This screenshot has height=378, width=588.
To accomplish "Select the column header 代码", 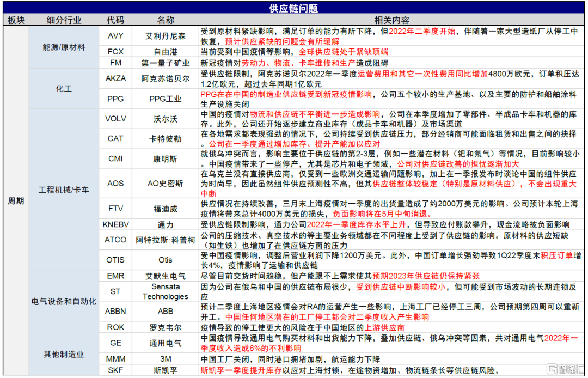I will 115,20.
